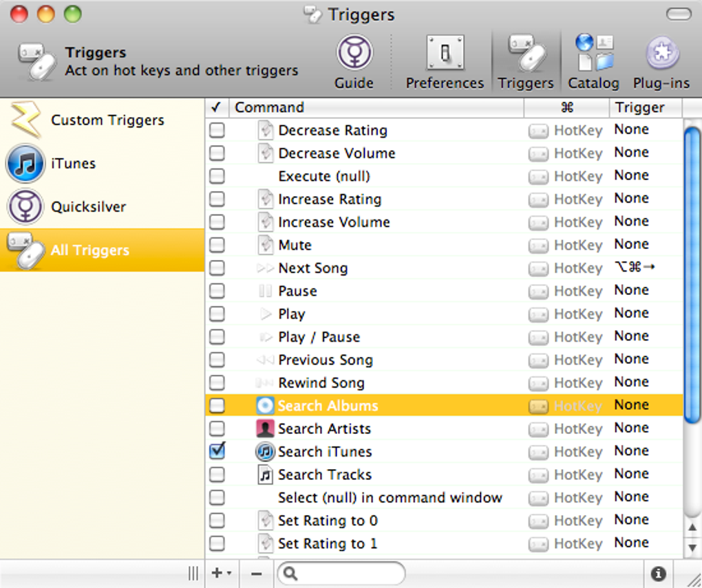Uncheck the Search iTunes checkbox
This screenshot has width=702, height=588.
point(217,451)
